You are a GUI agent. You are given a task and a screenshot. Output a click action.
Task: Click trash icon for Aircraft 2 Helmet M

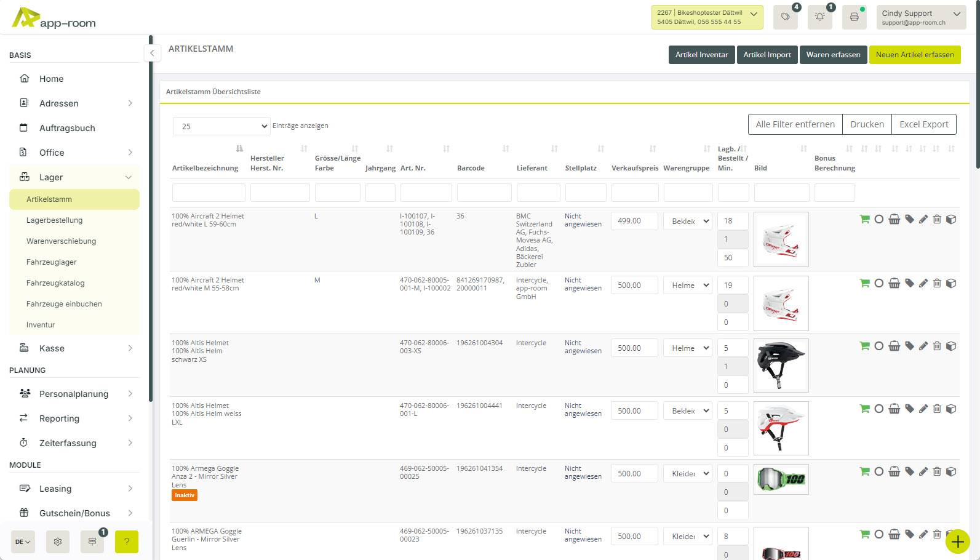[937, 283]
